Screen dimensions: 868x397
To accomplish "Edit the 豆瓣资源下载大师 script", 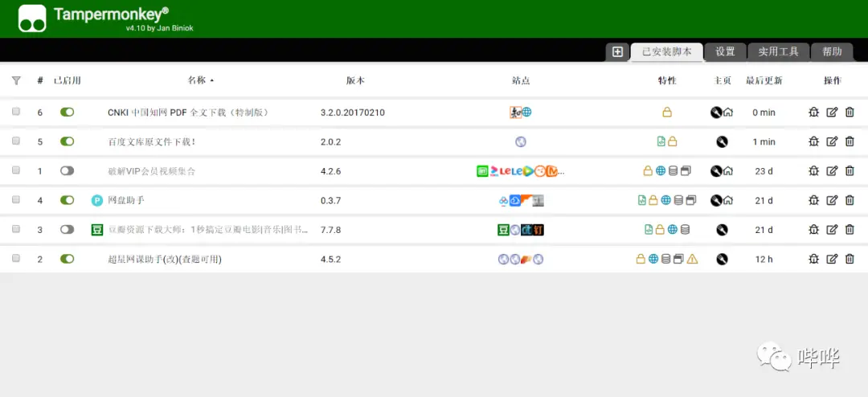I will click(x=832, y=229).
